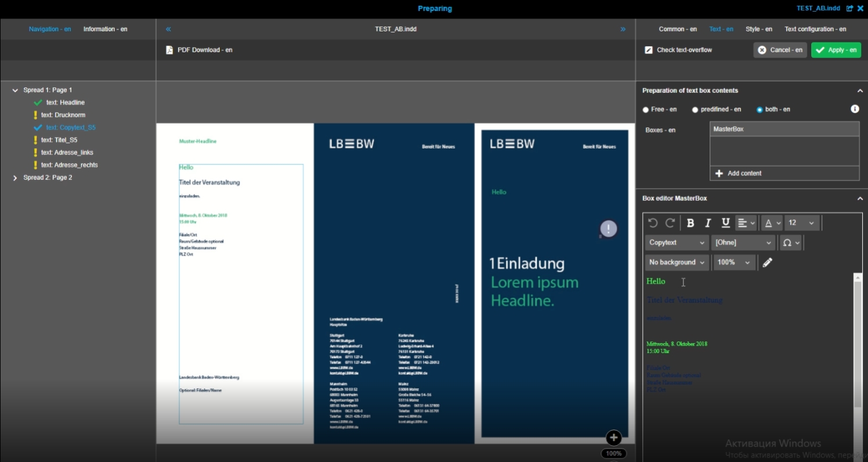Select text: Copytext_S5 tree item
Viewport: 868px width, 462px height.
[x=71, y=128]
